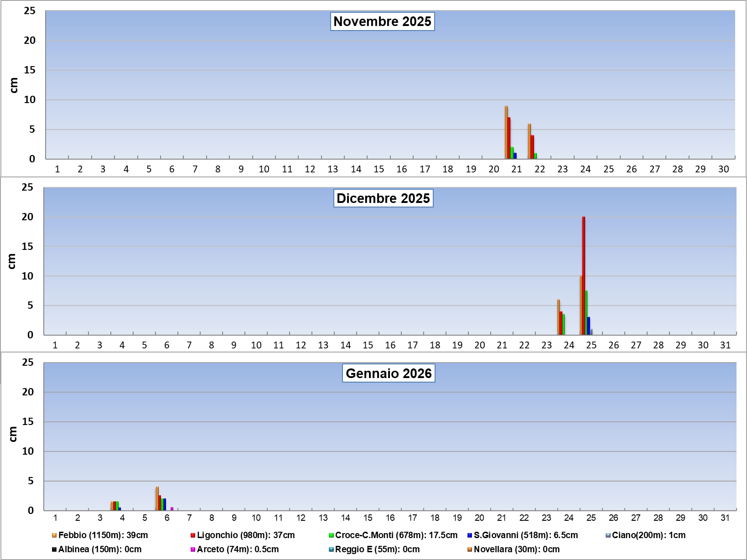
Task: Click the 20 cm label on the Novembre y-axis
Action: (30, 41)
